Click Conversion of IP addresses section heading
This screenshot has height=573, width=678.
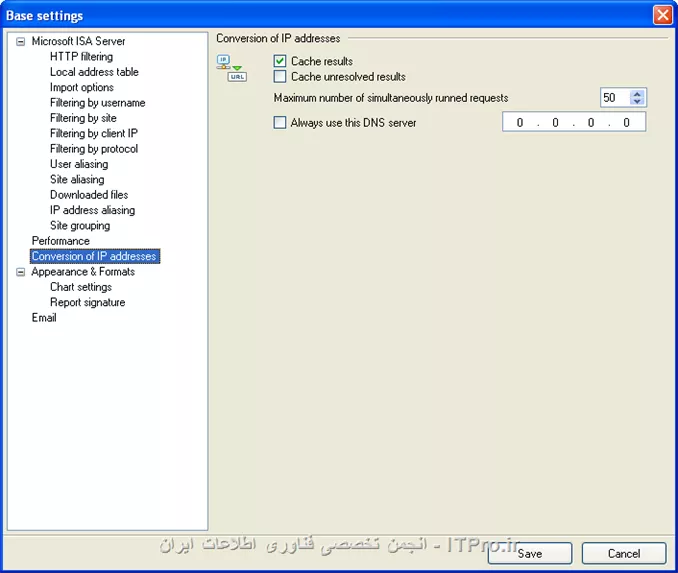tap(278, 38)
